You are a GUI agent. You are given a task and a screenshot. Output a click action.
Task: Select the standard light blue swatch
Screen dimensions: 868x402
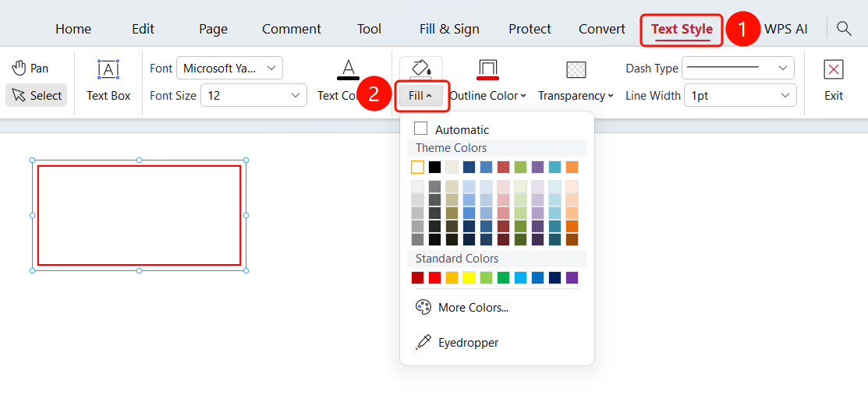click(x=520, y=277)
